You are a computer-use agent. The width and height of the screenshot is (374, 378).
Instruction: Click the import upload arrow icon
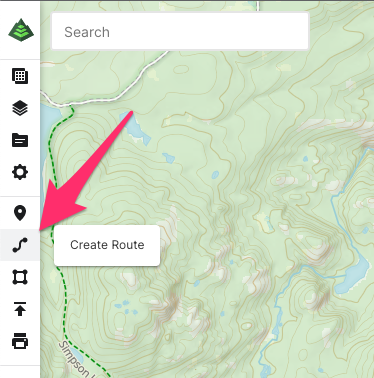click(x=20, y=309)
